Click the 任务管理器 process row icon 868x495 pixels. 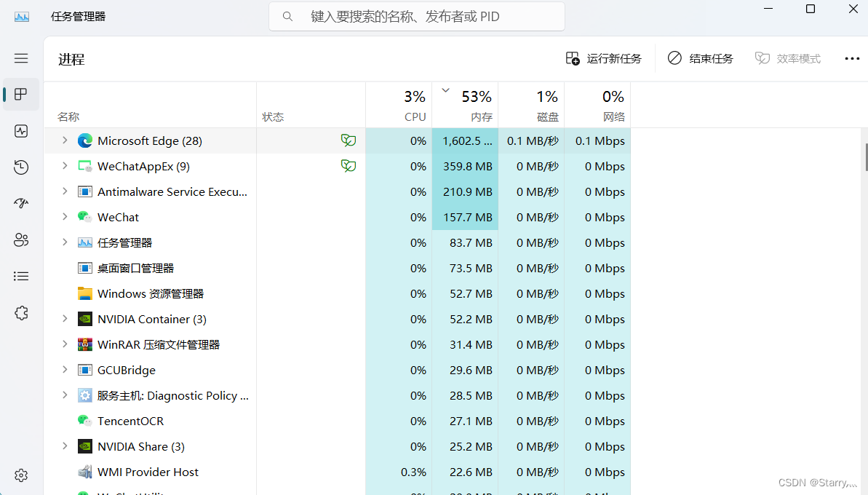click(x=84, y=242)
